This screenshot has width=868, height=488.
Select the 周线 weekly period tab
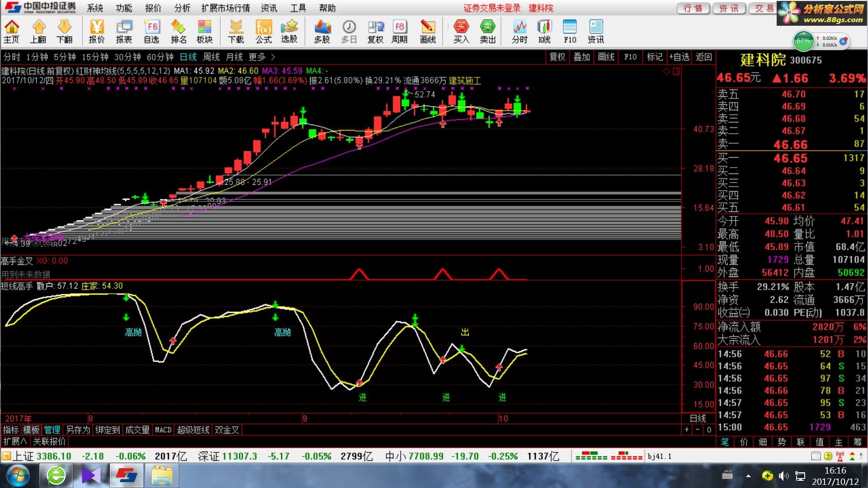pyautogui.click(x=211, y=57)
